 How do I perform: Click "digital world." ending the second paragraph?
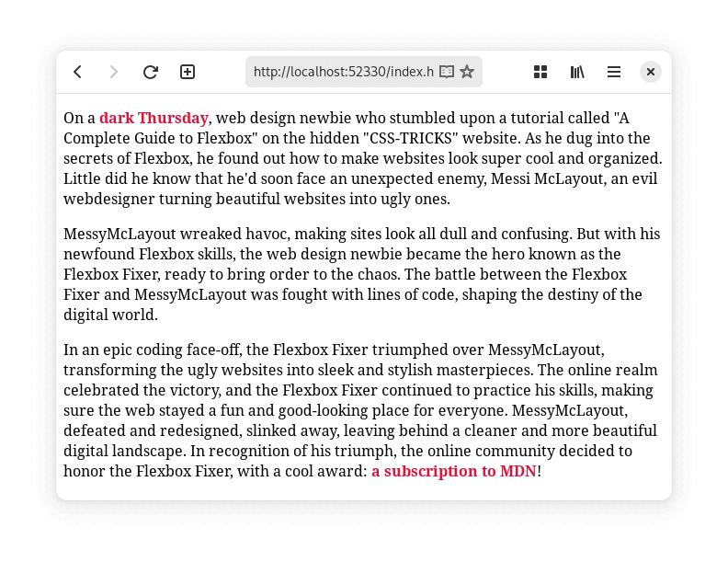(110, 315)
